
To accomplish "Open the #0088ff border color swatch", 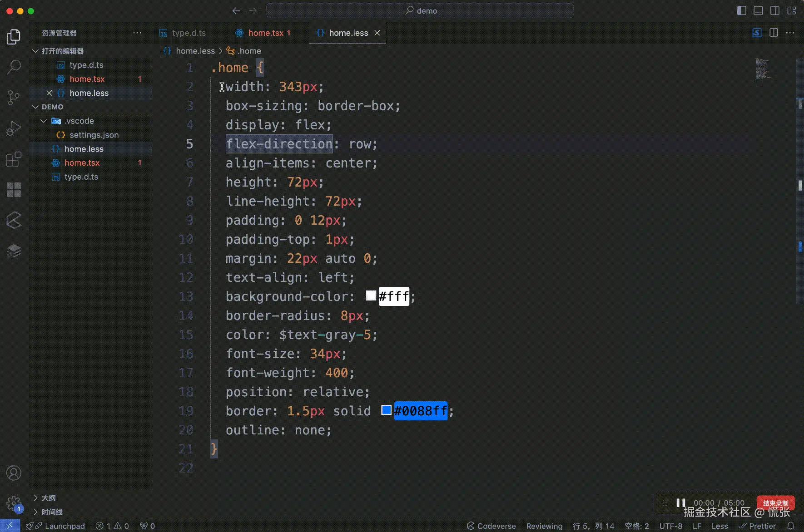I will pos(386,410).
